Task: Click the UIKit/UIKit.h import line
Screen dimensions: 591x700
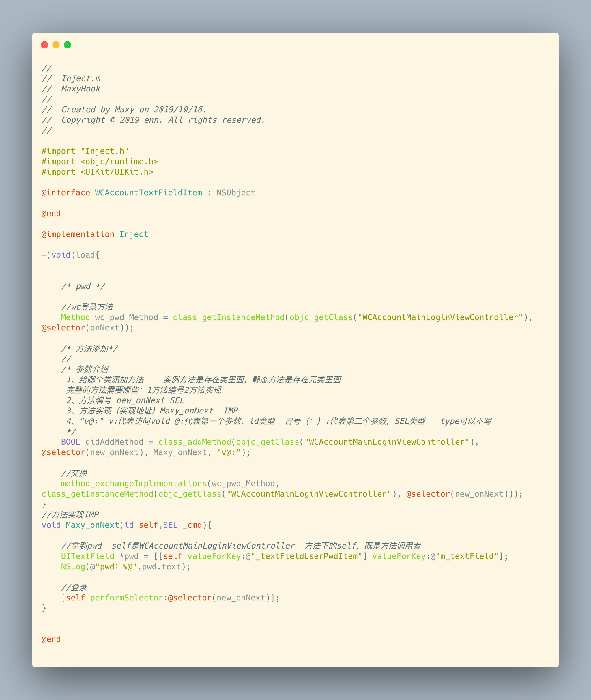Action: pyautogui.click(x=117, y=172)
